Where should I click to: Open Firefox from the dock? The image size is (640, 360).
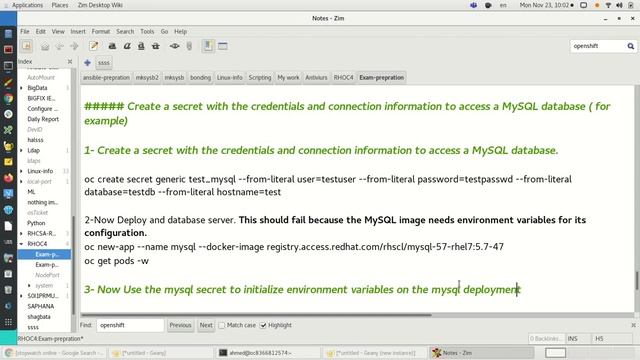pyautogui.click(x=8, y=178)
